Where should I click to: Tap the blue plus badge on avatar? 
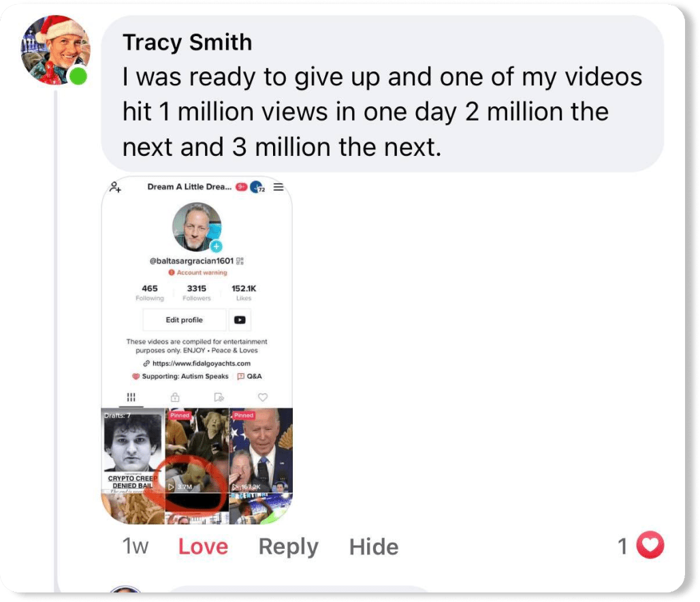pyautogui.click(x=217, y=246)
